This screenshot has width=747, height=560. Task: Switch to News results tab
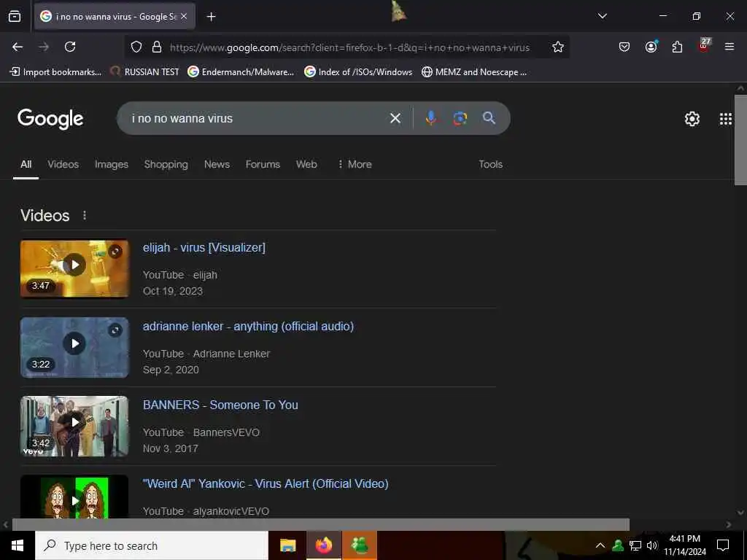point(217,164)
